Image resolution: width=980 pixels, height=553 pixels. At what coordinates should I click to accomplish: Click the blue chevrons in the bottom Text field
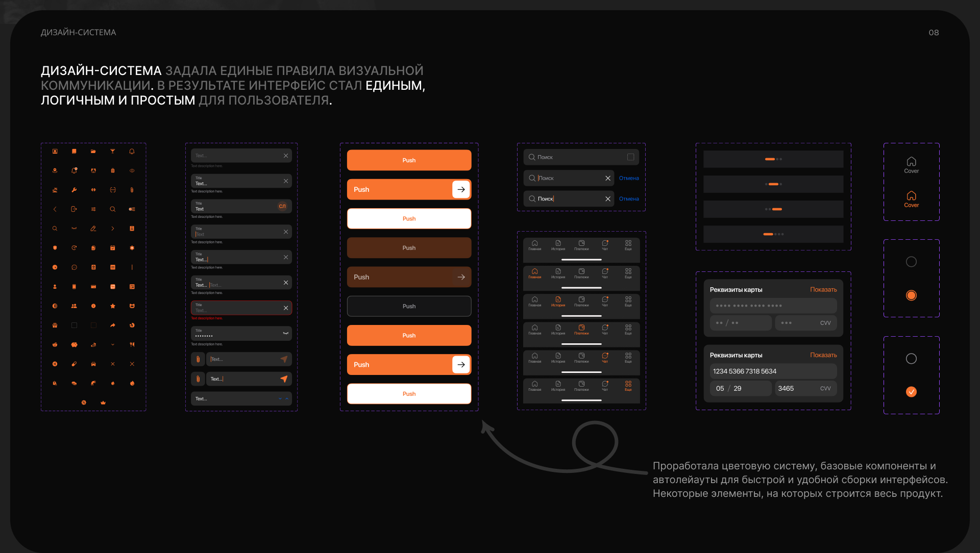(x=283, y=399)
